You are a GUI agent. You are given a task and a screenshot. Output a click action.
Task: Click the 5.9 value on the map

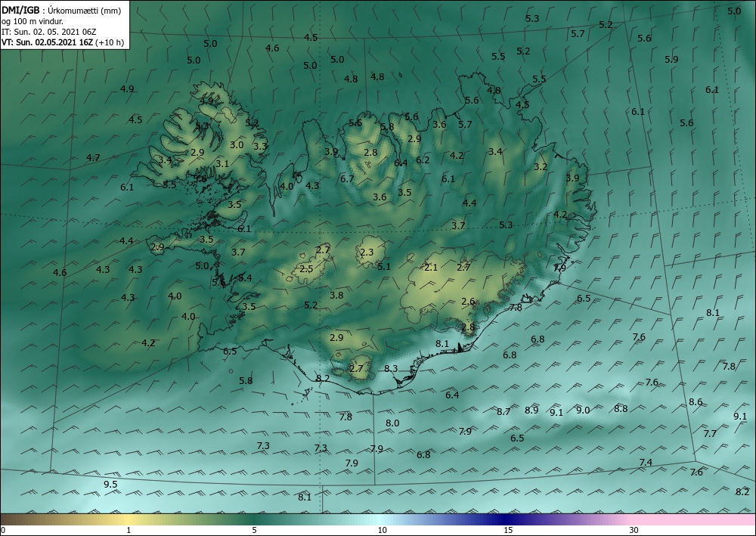671,60
